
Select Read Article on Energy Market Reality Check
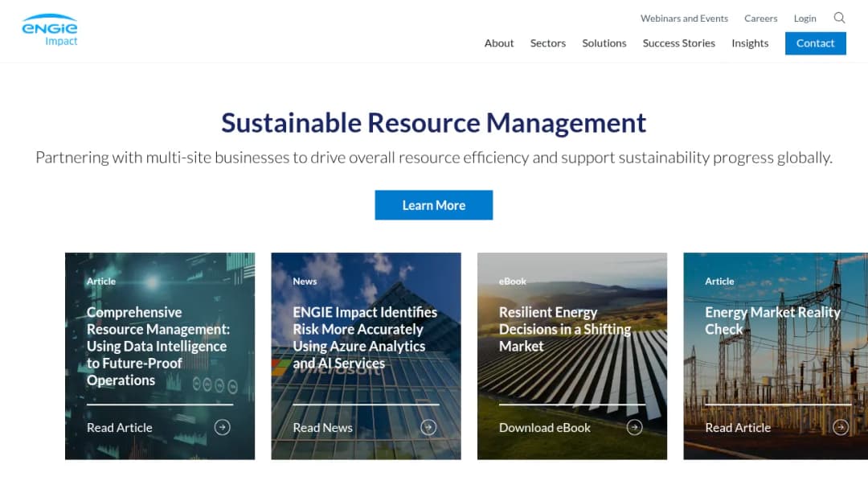tap(738, 428)
